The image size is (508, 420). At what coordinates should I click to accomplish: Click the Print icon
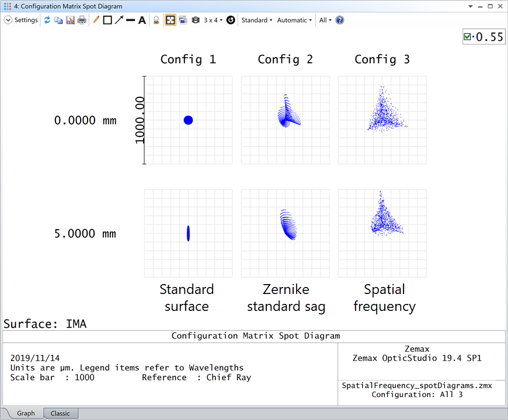click(82, 20)
